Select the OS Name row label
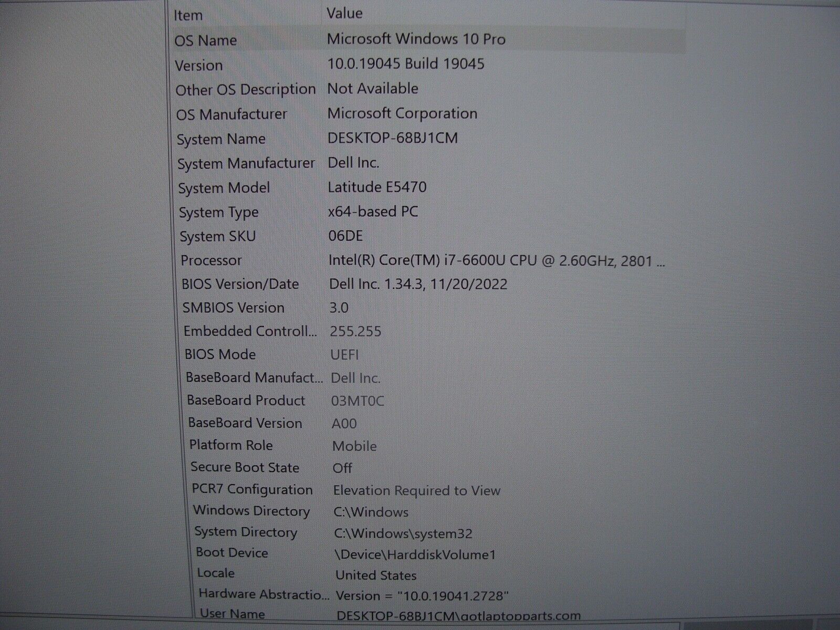 click(x=206, y=40)
